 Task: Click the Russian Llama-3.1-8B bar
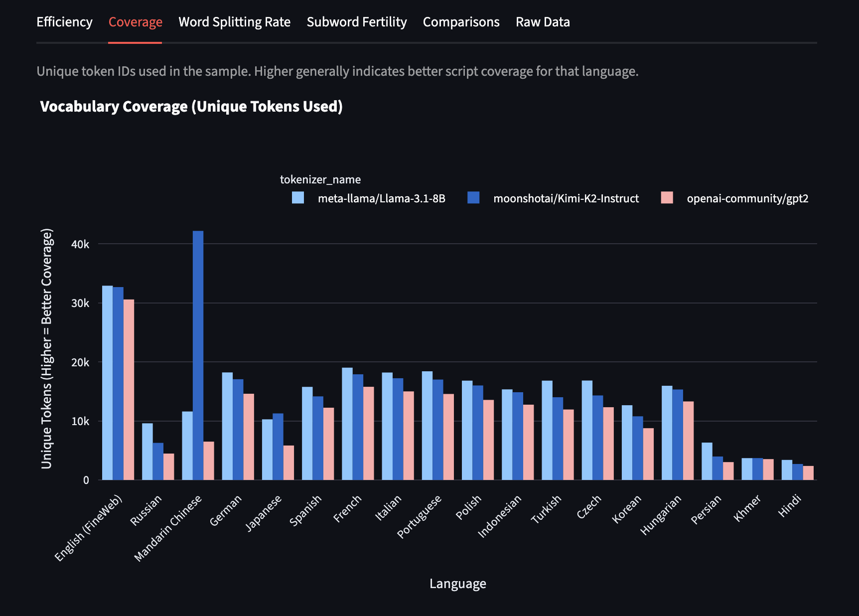[147, 452]
